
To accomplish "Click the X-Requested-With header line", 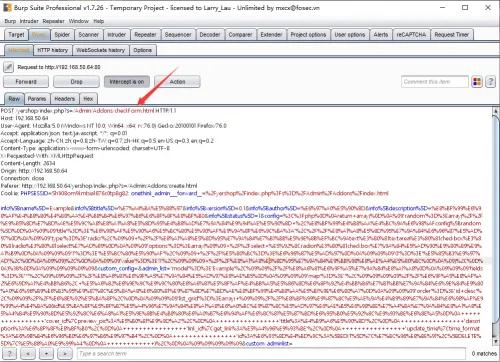I will (47, 156).
